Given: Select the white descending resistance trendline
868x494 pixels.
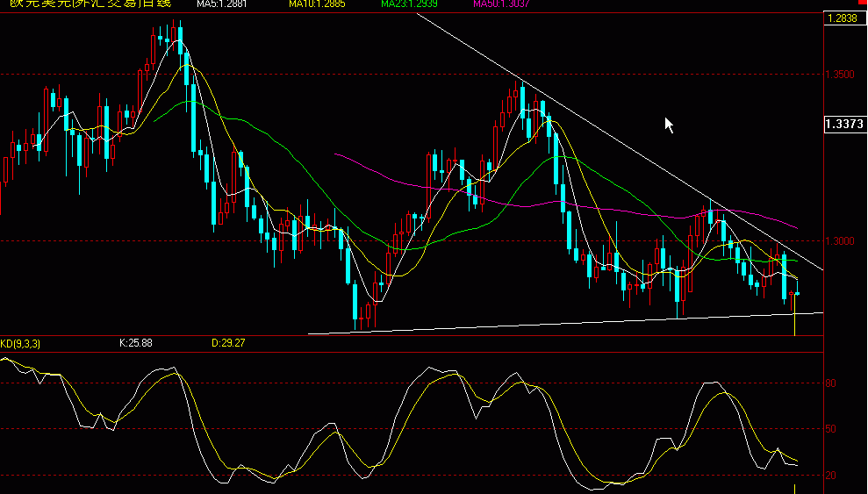Looking at the screenshot, I should click(x=614, y=140).
